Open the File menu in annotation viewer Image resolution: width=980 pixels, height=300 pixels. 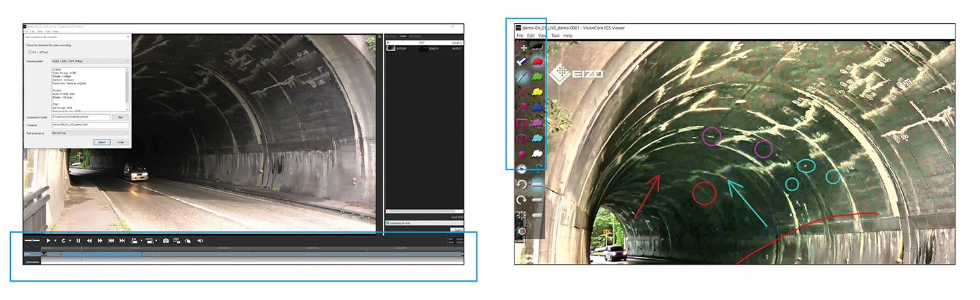520,35
